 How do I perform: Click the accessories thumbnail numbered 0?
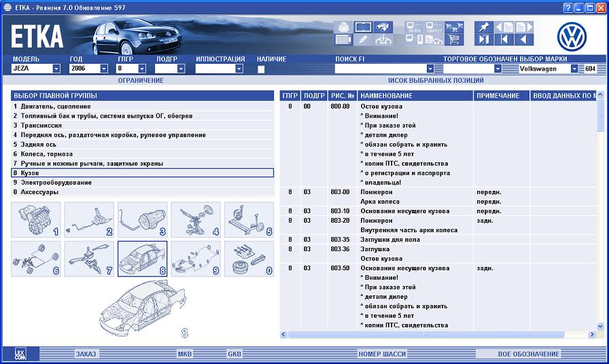tap(249, 259)
